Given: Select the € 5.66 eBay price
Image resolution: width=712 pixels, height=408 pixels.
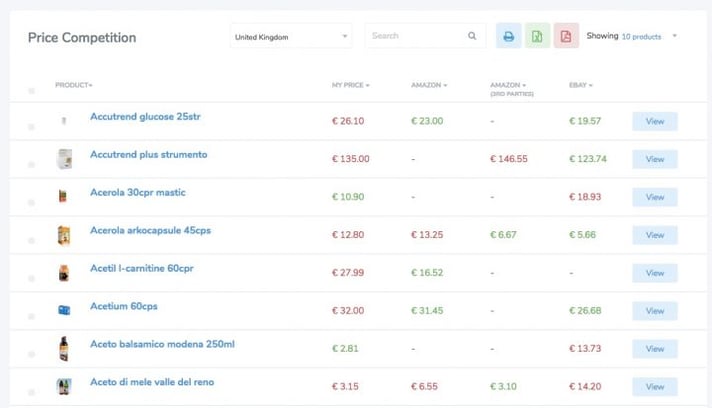Looking at the screenshot, I should pos(582,235).
